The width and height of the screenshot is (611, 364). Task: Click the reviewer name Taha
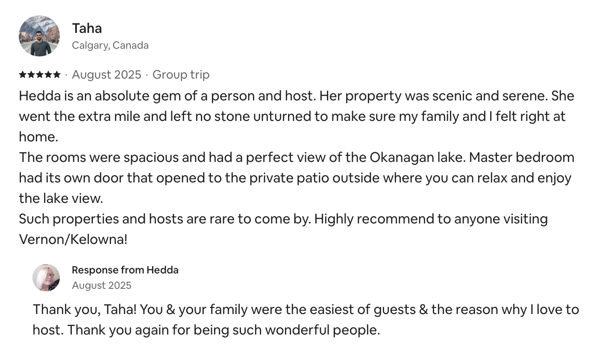tap(87, 28)
